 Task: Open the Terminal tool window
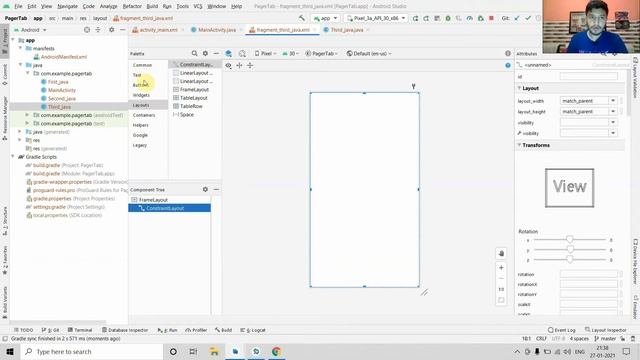pos(80,330)
